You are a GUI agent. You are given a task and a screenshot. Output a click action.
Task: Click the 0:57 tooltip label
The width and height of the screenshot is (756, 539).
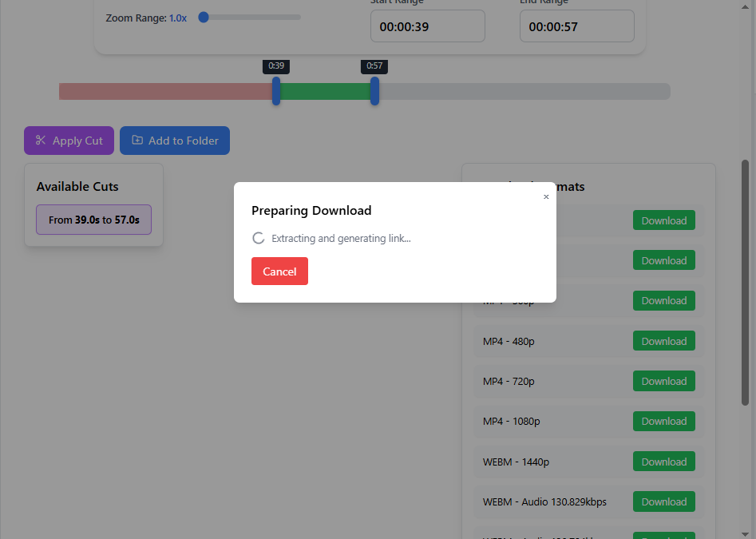(x=374, y=66)
